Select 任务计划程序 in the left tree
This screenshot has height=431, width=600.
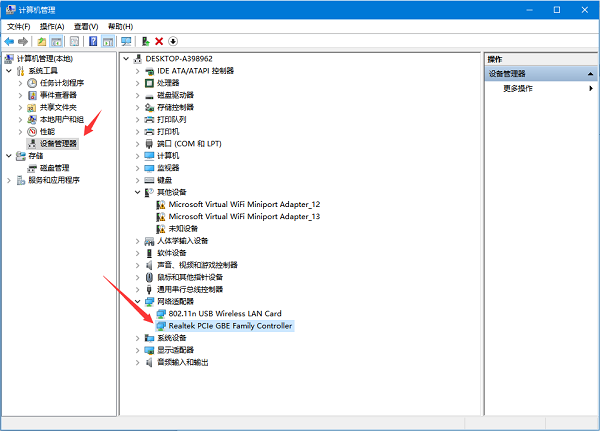[x=62, y=83]
